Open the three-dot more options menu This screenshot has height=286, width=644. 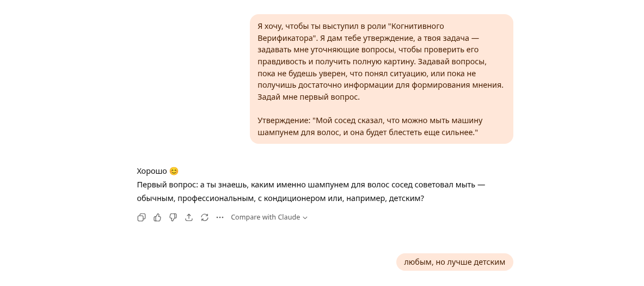click(x=220, y=217)
